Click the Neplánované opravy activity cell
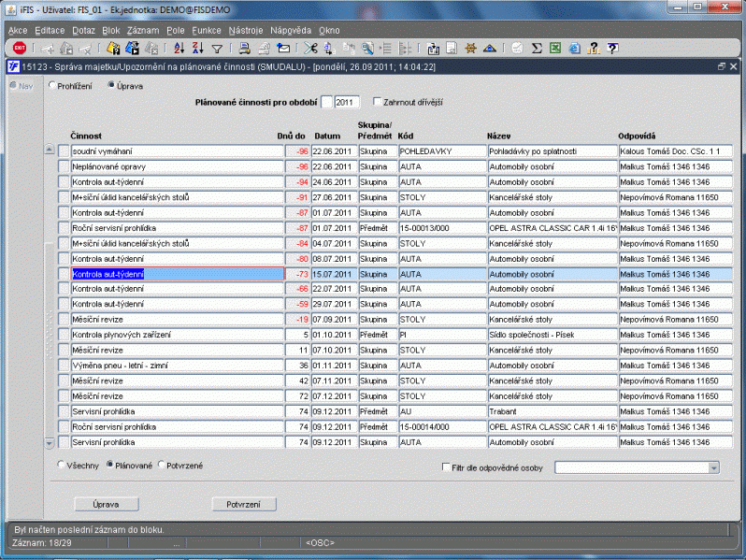This screenshot has width=746, height=560. click(177, 166)
